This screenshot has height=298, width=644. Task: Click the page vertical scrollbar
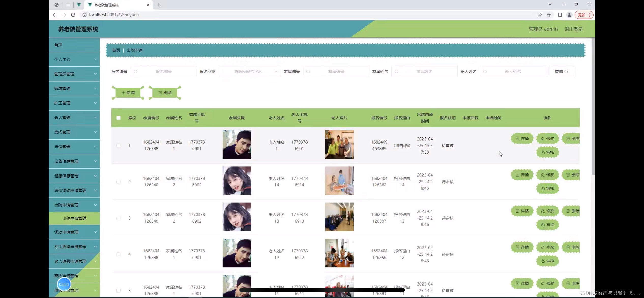click(593, 106)
